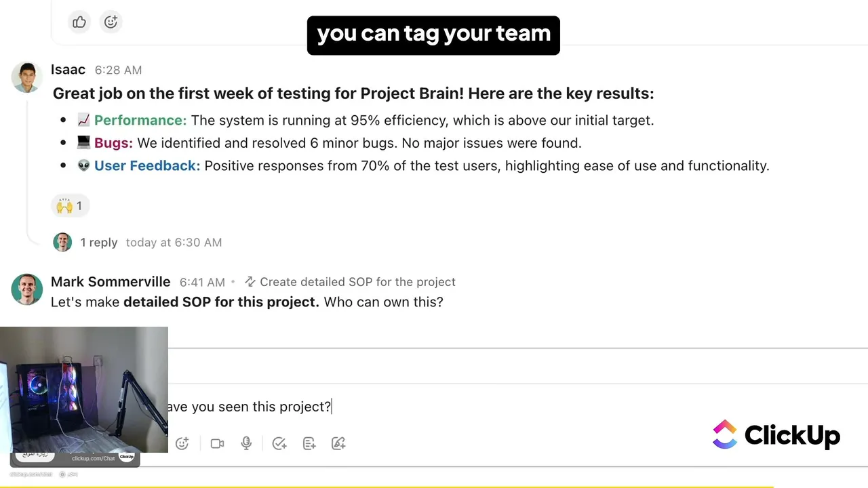Open the add emoji reaction picker at top
The height and width of the screenshot is (488, 868).
pos(111,22)
